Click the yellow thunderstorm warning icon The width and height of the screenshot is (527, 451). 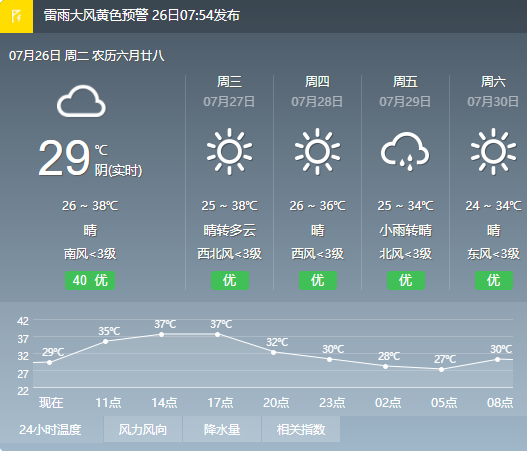coord(16,16)
